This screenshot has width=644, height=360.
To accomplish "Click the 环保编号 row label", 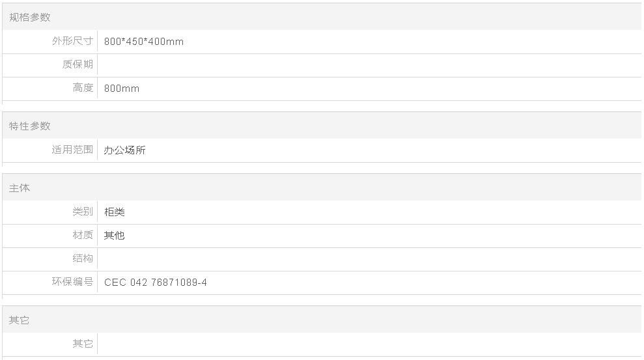I will tap(73, 282).
